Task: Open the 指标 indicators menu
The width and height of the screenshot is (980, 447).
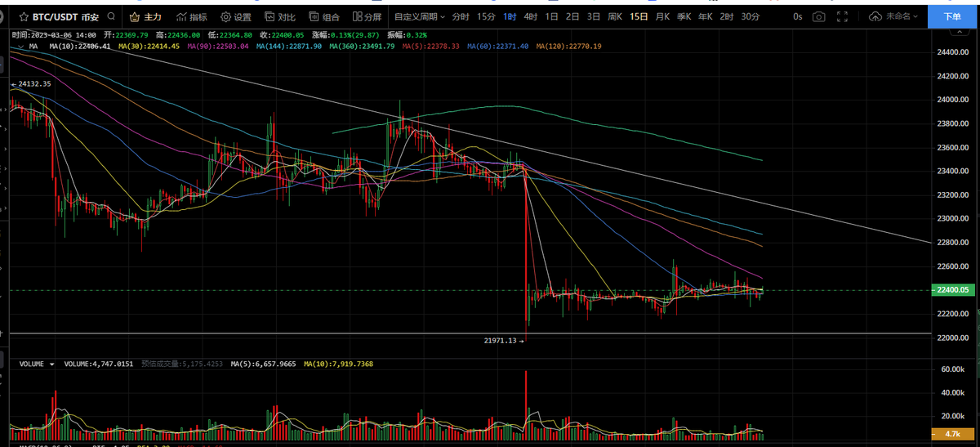Action: pos(191,16)
